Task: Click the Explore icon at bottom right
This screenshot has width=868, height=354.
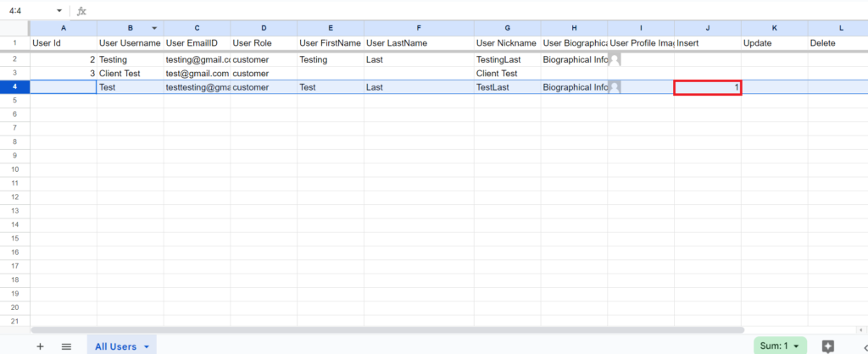Action: tap(827, 346)
